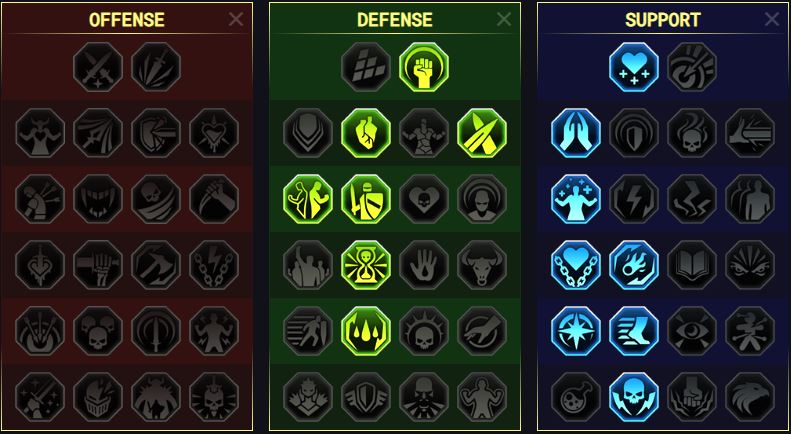Select the open book Support mastery
Image resolution: width=791 pixels, height=434 pixels.
[x=692, y=265]
